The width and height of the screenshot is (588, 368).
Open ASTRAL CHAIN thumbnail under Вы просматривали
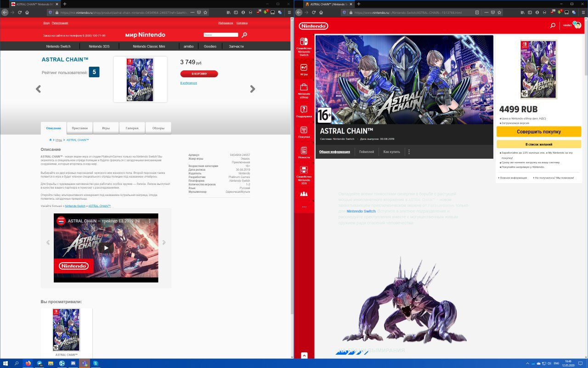(67, 330)
